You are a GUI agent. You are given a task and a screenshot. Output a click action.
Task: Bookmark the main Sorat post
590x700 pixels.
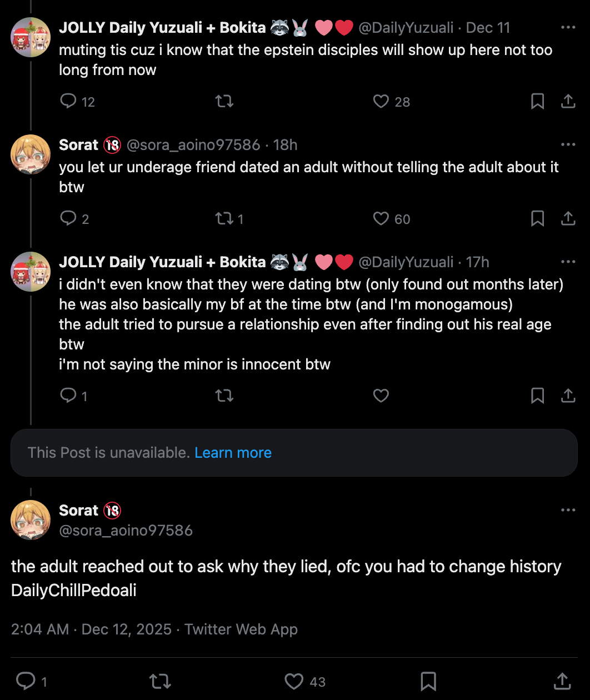pyautogui.click(x=428, y=681)
